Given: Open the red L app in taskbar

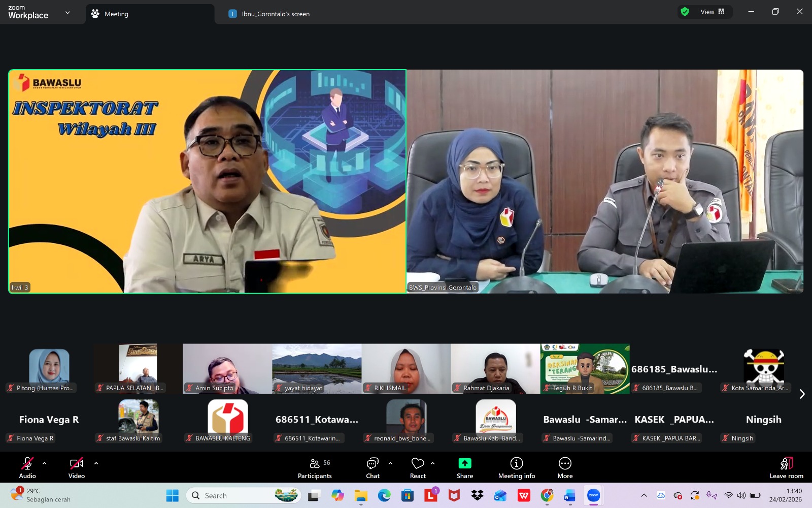Looking at the screenshot, I should coord(431,495).
